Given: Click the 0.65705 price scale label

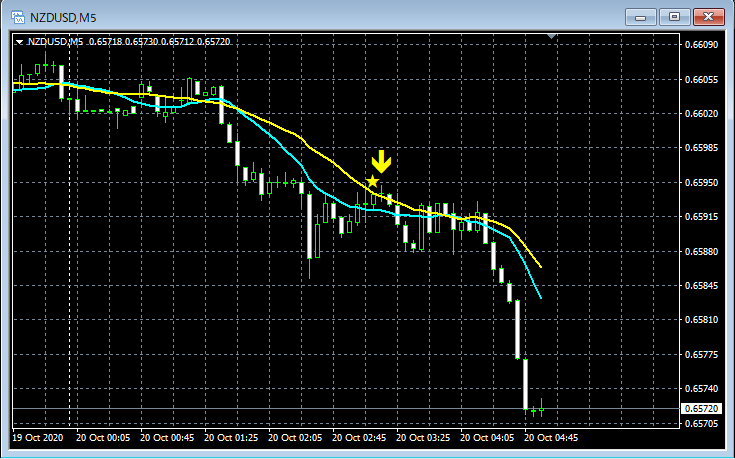Looking at the screenshot, I should click(701, 424).
